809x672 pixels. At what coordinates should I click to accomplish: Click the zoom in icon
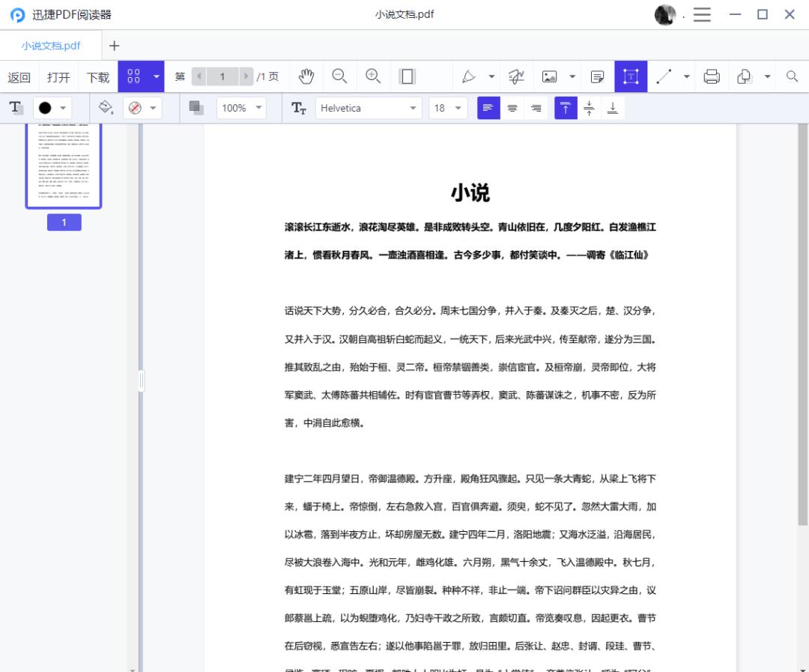[373, 76]
